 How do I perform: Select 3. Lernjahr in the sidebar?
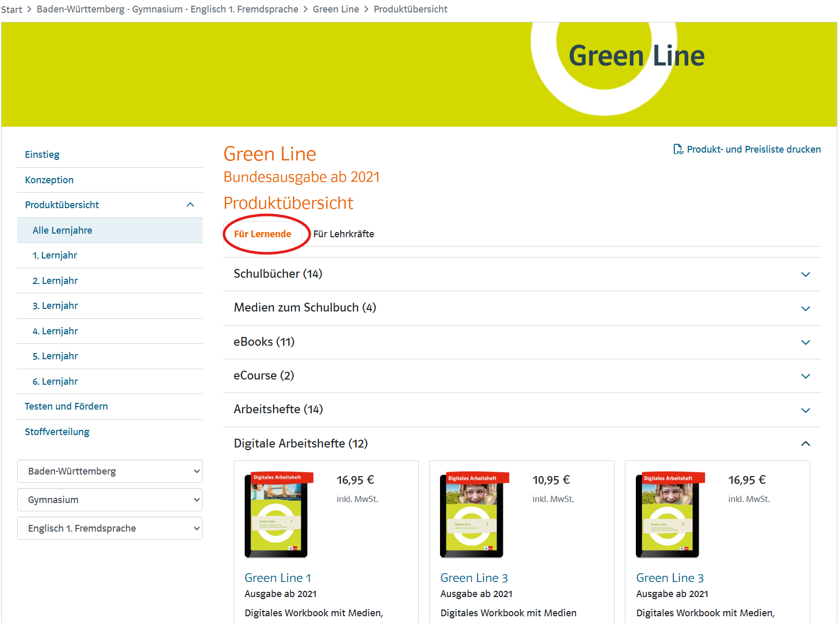[55, 306]
